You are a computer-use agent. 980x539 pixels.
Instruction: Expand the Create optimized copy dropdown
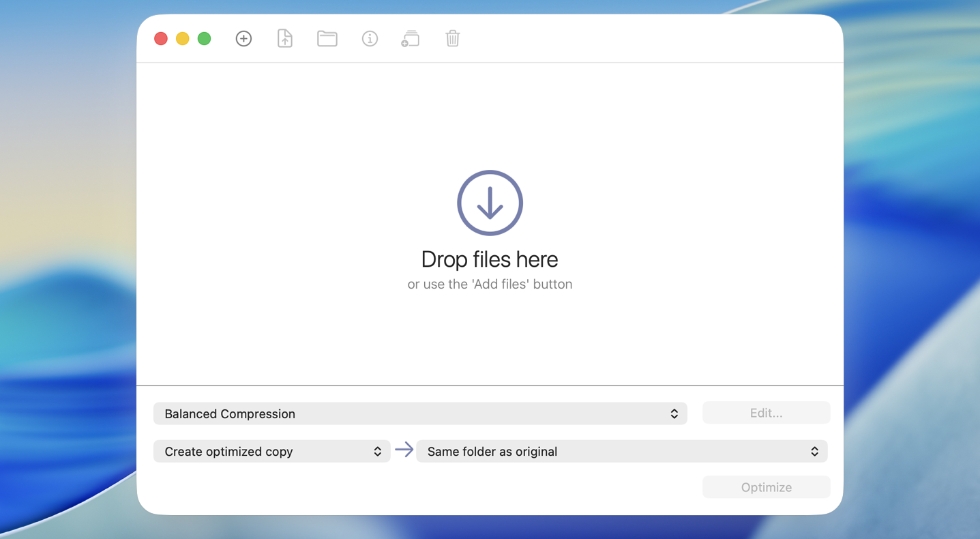271,451
